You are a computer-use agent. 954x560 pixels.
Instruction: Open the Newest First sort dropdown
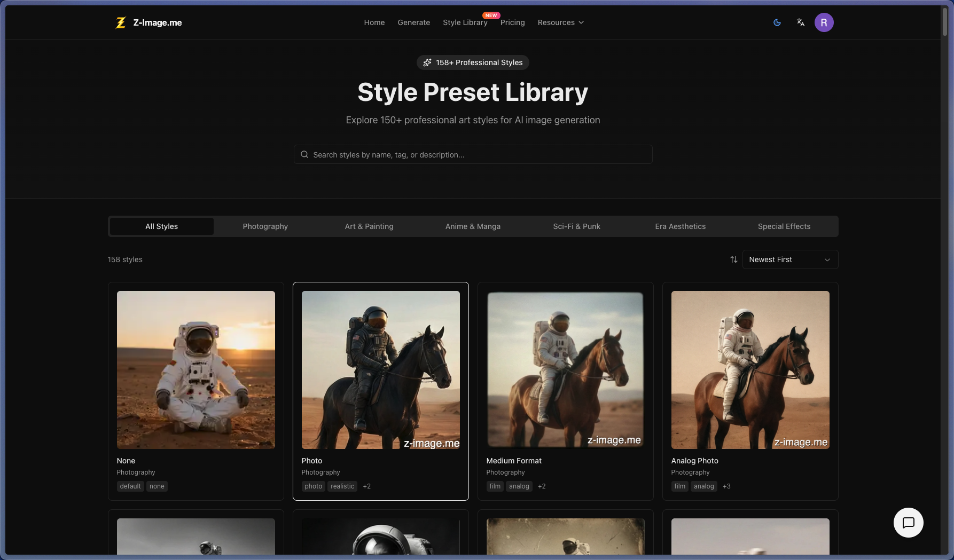[790, 259]
